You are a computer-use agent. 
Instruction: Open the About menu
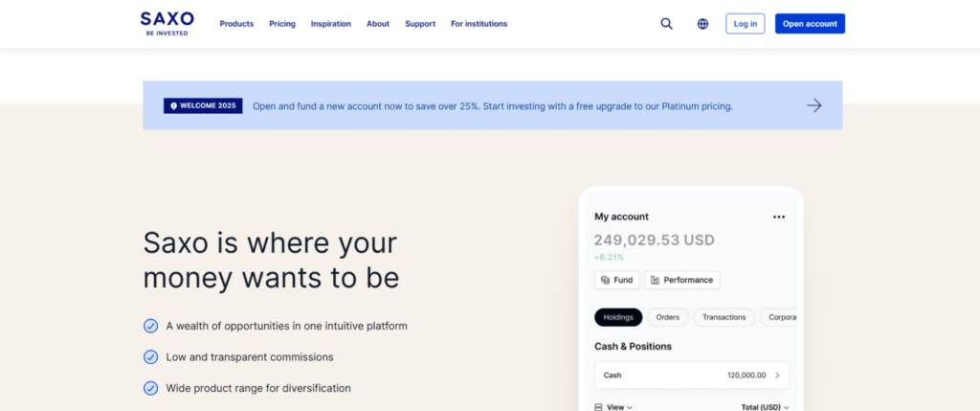point(378,24)
